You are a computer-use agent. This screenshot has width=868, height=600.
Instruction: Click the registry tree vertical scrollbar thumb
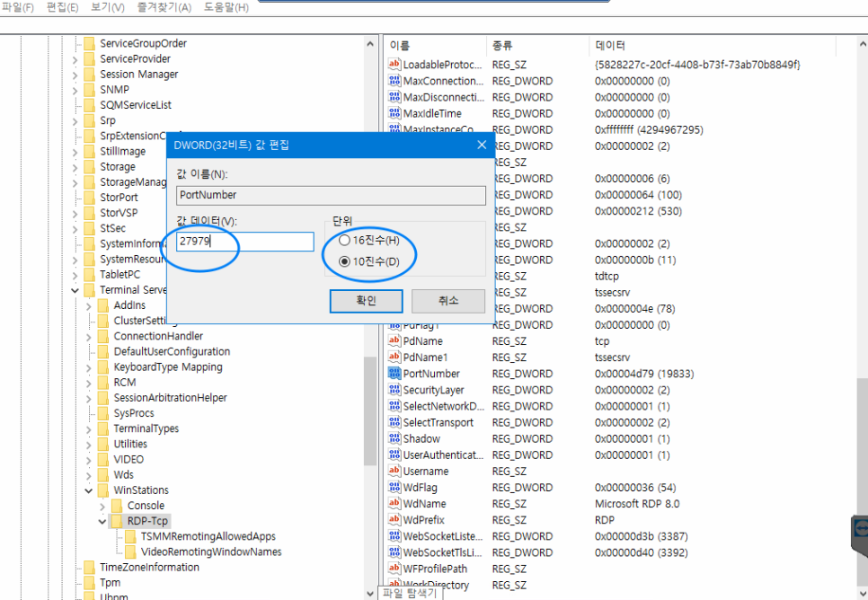[370, 411]
